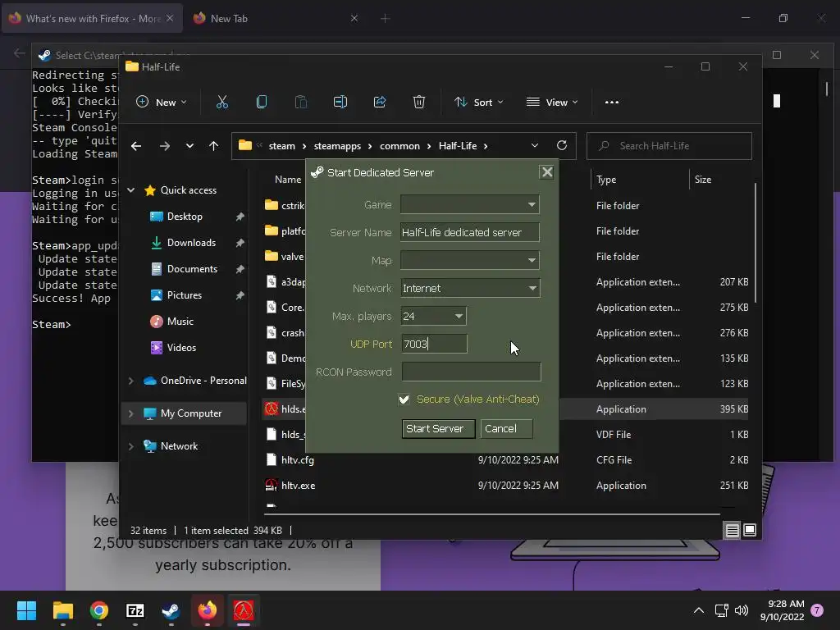Viewport: 840px width, 630px height.
Task: Open Documents in Quick access
Action: [192, 269]
